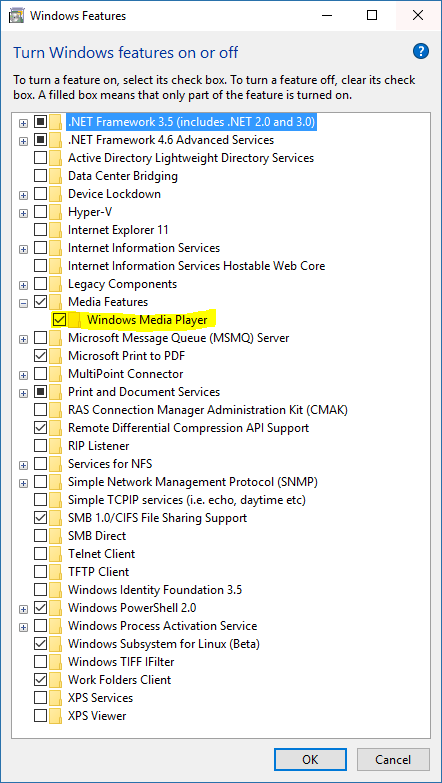This screenshot has width=442, height=783.
Task: Check the XPS Services checkbox
Action: 40,698
